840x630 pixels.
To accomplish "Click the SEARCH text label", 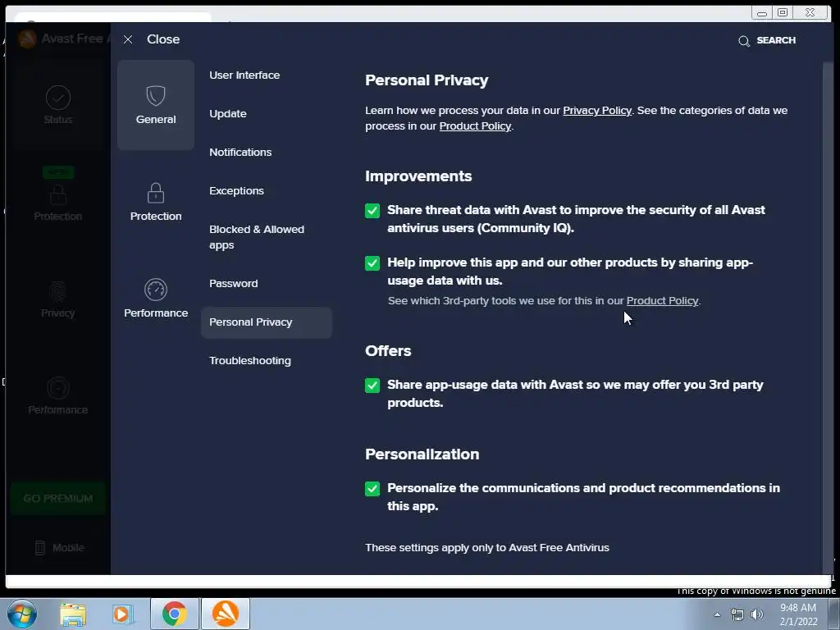I will tap(776, 40).
